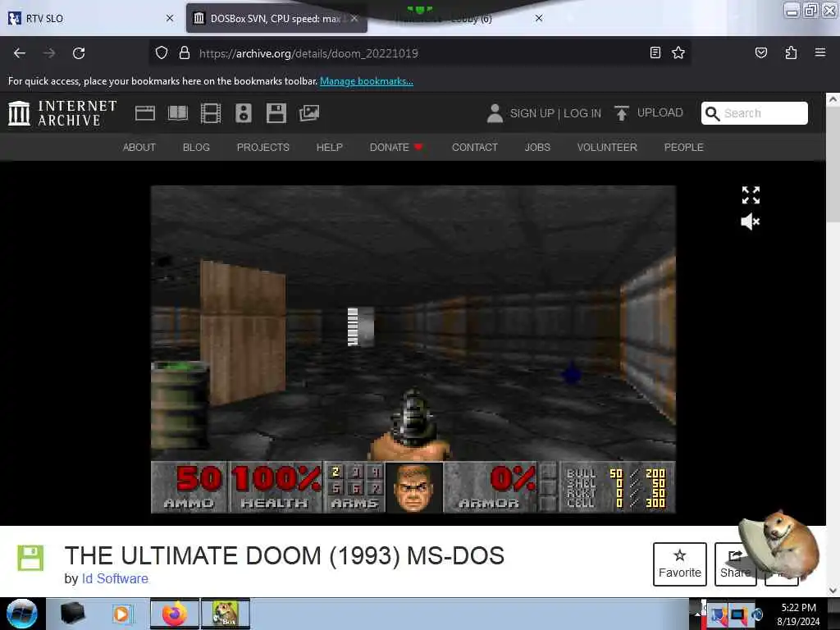Open the Id Software creator link

coord(115,579)
